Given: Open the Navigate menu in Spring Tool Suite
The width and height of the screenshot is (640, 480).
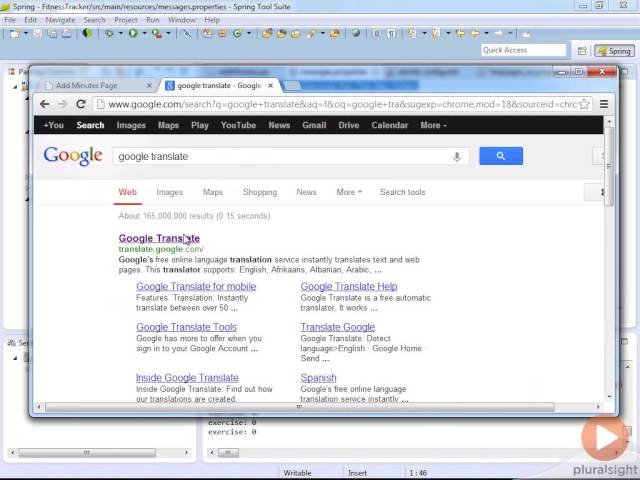Looking at the screenshot, I should [x=60, y=20].
